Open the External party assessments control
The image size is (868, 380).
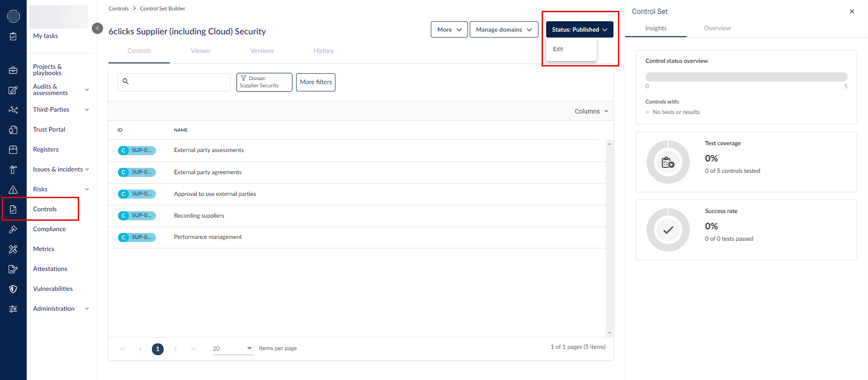pyautogui.click(x=209, y=150)
